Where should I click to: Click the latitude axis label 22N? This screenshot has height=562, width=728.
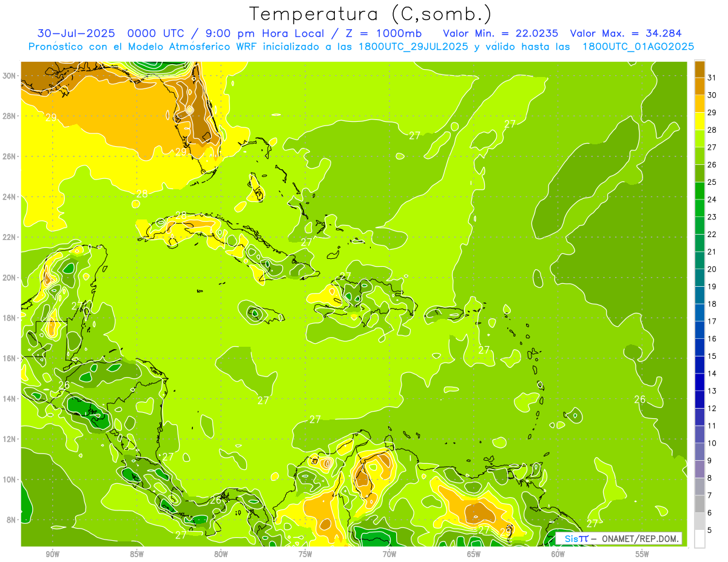pyautogui.click(x=9, y=237)
